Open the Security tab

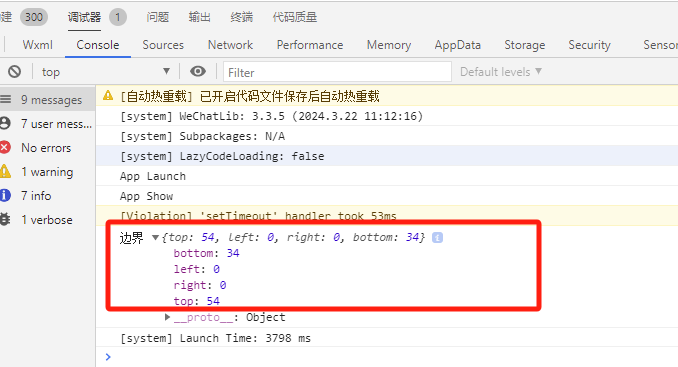pos(589,45)
